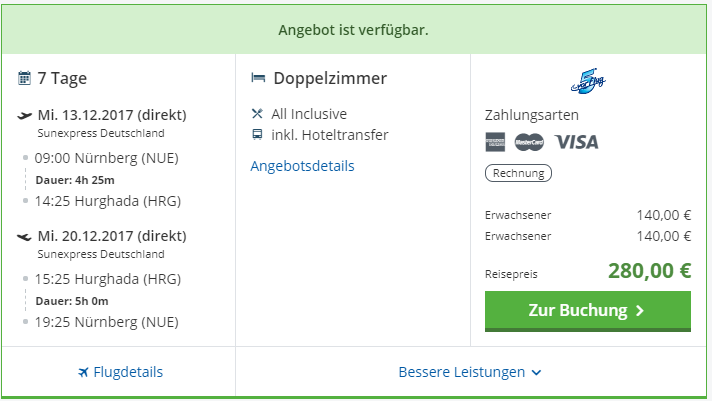Open the Angebotsdetails link
This screenshot has width=712, height=401.
(x=302, y=166)
